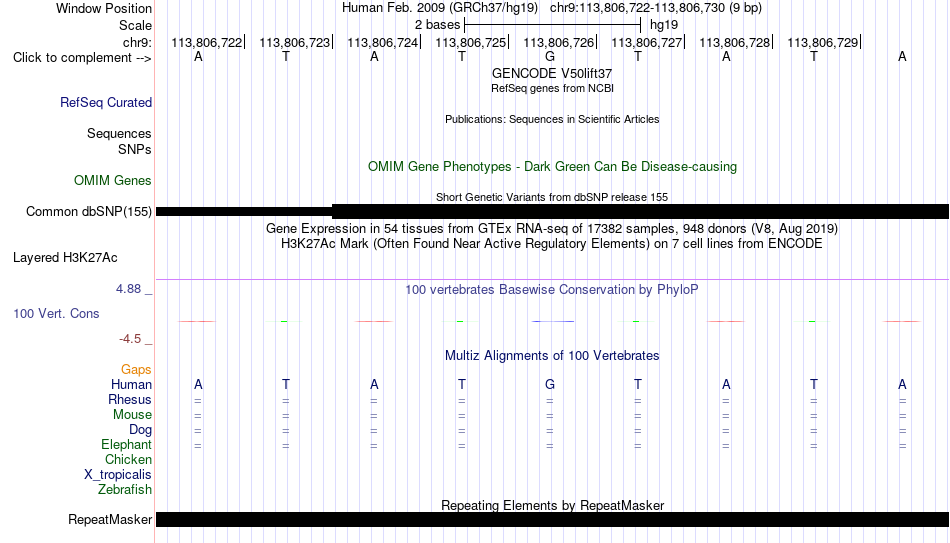The image size is (950, 543).
Task: Click the 'Dog' alignment row label
Action: (x=141, y=430)
